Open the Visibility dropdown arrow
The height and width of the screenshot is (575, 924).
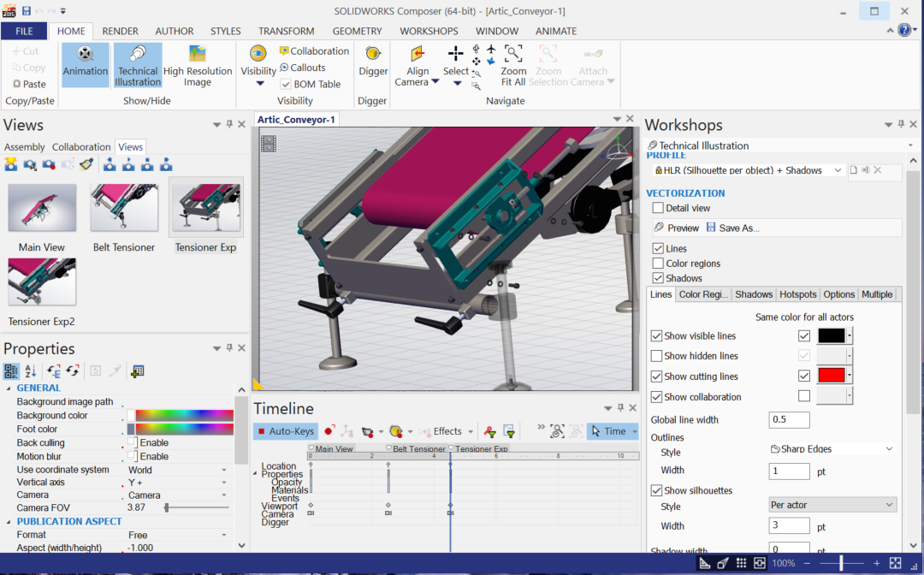(259, 84)
